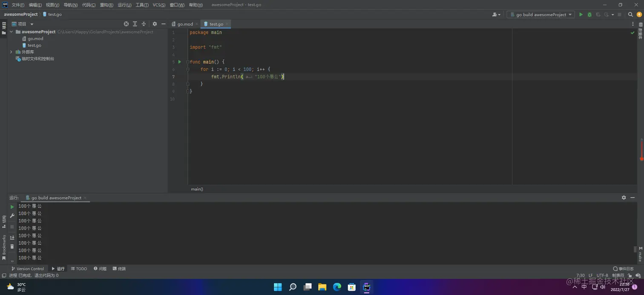Click the profiler run icon in toolbar
This screenshot has width=644, height=295.
pos(606,14)
